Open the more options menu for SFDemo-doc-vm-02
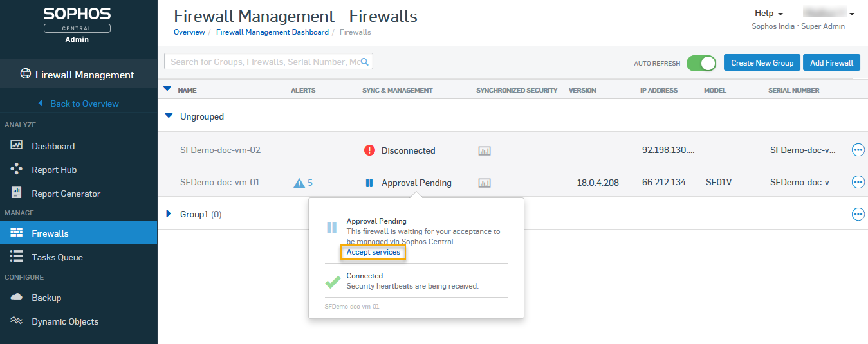Viewport: 868px width, 344px height. click(x=858, y=150)
